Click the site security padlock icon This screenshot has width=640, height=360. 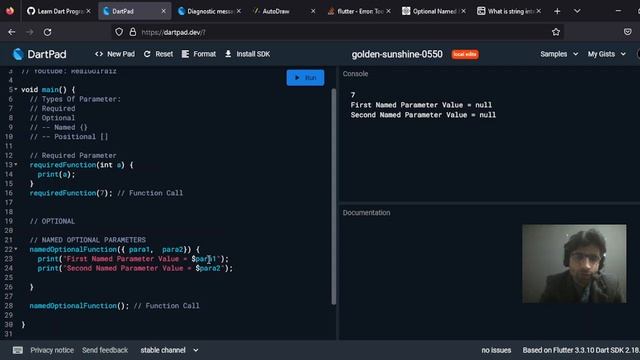[133, 32]
